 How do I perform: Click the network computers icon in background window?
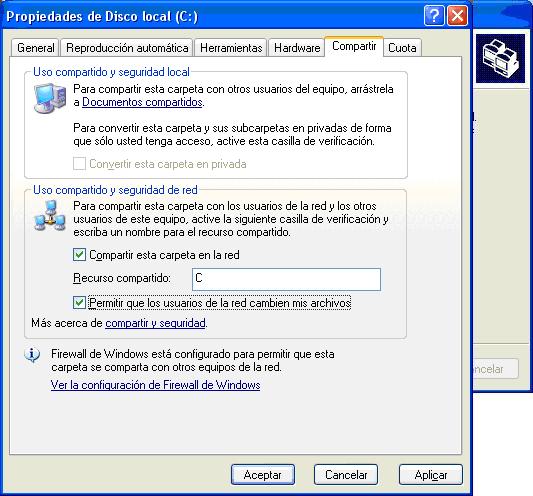[500, 58]
